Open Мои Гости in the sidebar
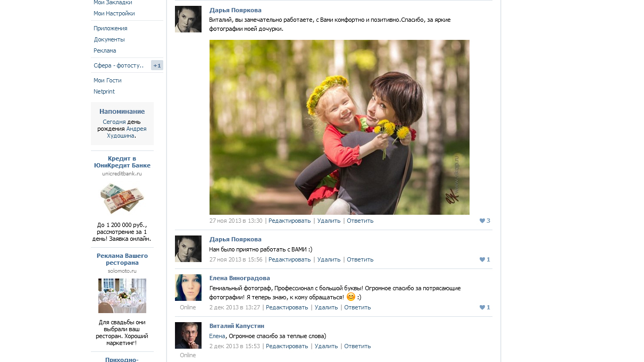 (x=108, y=80)
